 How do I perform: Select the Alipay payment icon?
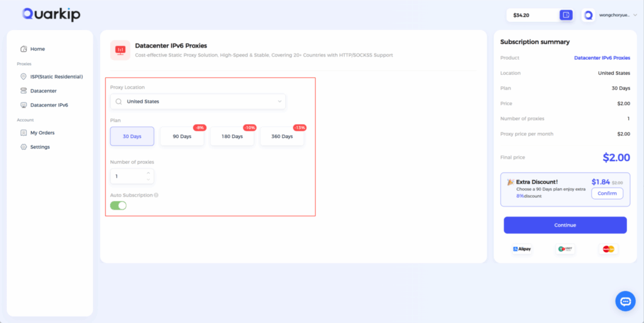[522, 249]
